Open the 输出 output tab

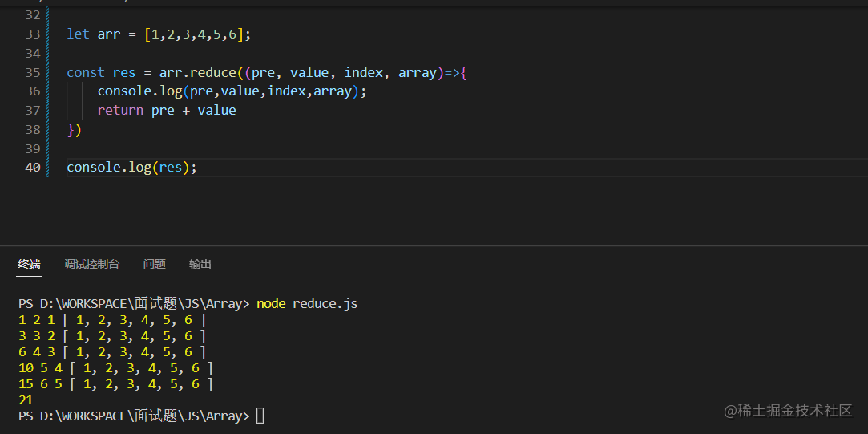200,265
